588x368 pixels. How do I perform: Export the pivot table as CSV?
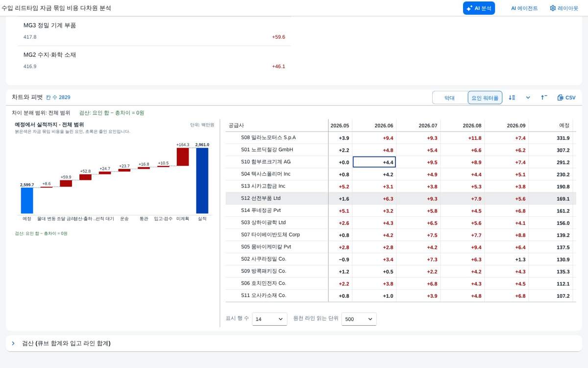(x=566, y=98)
